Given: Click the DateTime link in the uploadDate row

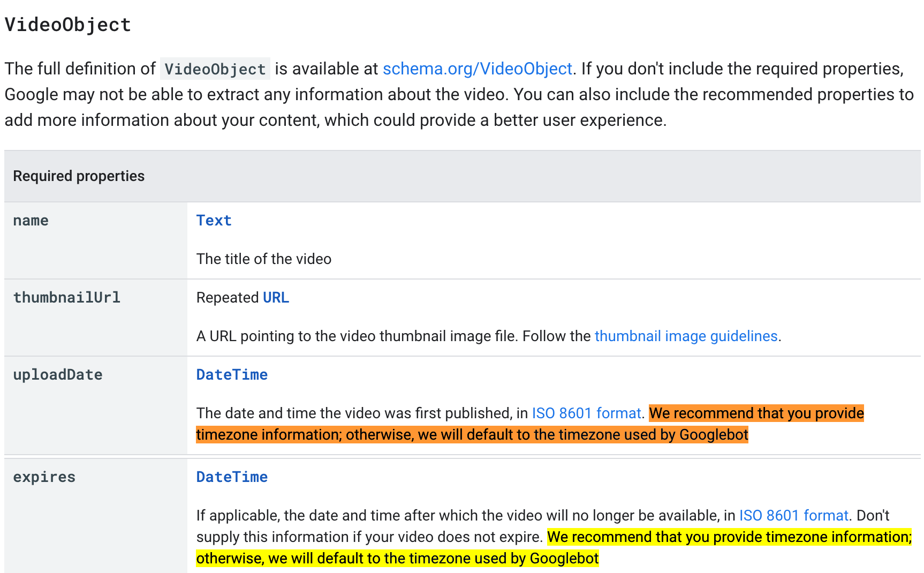Looking at the screenshot, I should (232, 375).
